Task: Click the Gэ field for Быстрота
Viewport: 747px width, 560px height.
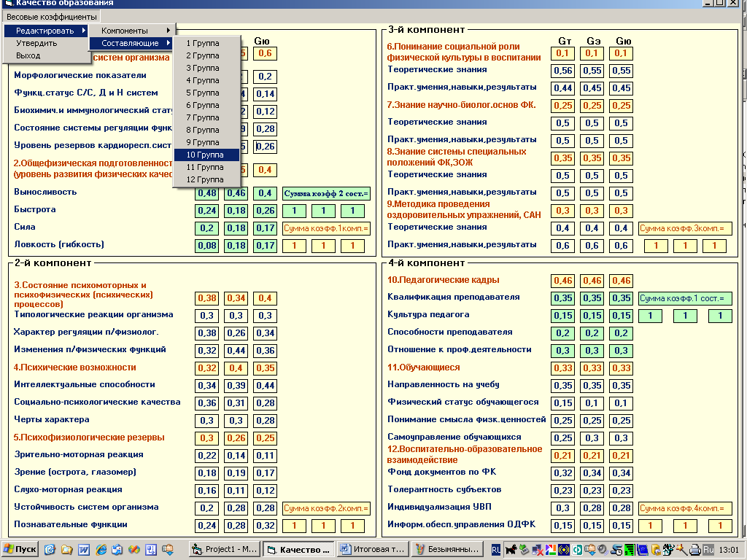Action: (x=236, y=211)
